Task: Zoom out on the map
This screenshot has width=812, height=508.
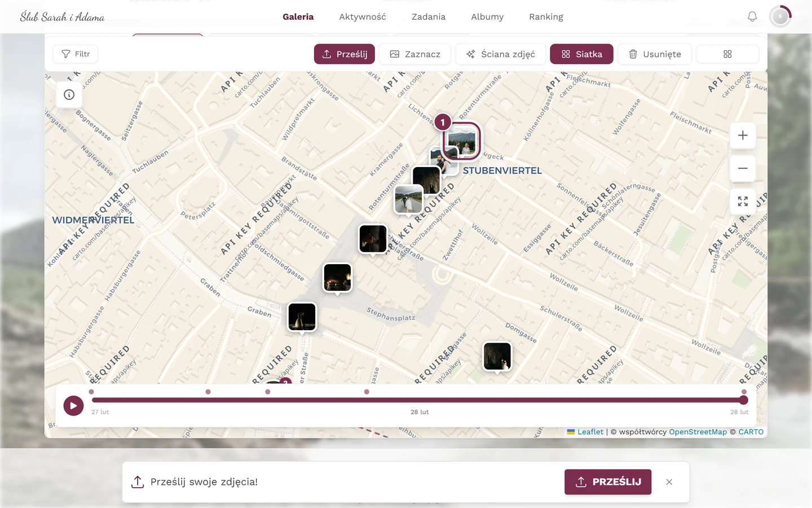Action: click(743, 168)
